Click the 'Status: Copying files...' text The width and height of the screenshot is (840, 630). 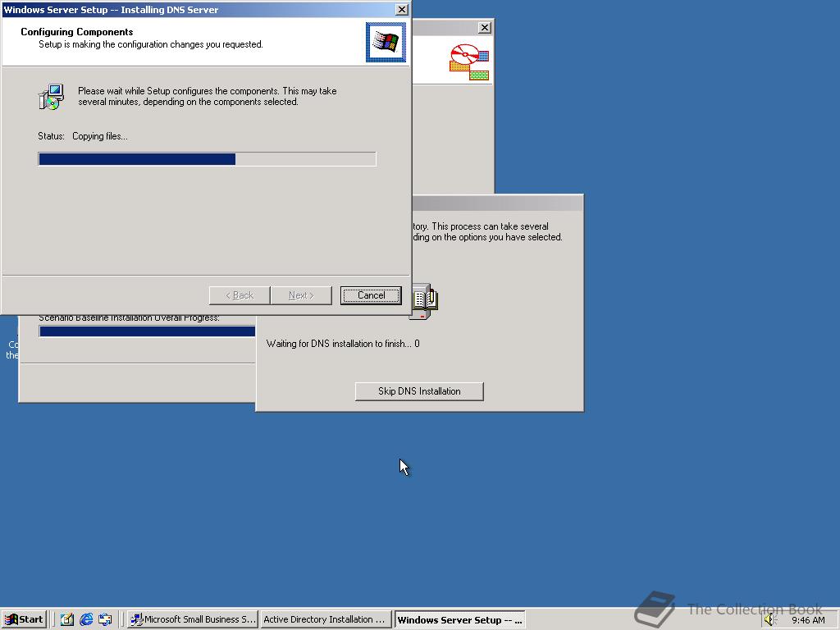coord(83,136)
